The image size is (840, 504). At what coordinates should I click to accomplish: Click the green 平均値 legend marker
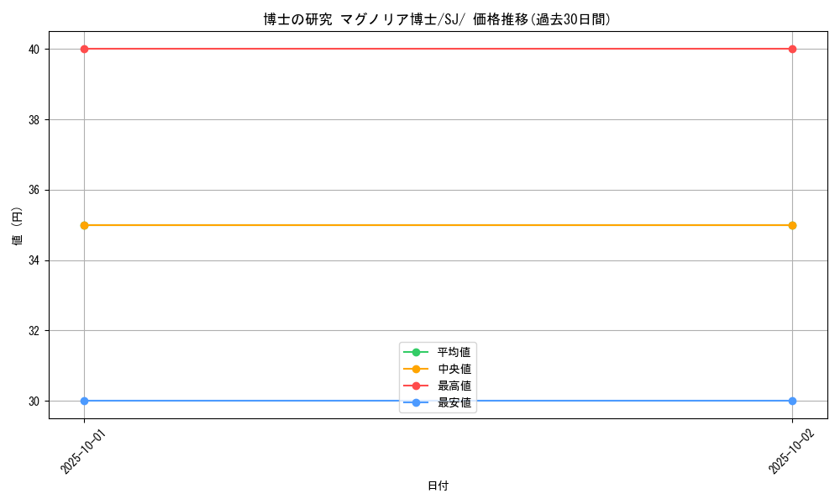pyautogui.click(x=416, y=352)
